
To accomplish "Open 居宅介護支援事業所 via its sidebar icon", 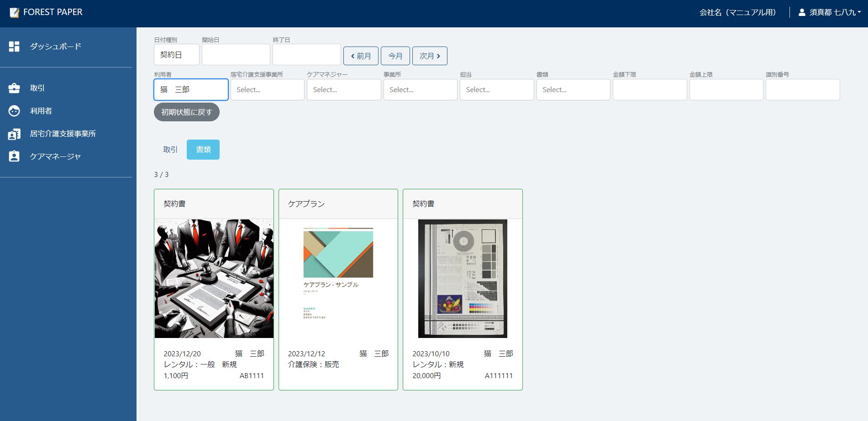I will point(14,133).
